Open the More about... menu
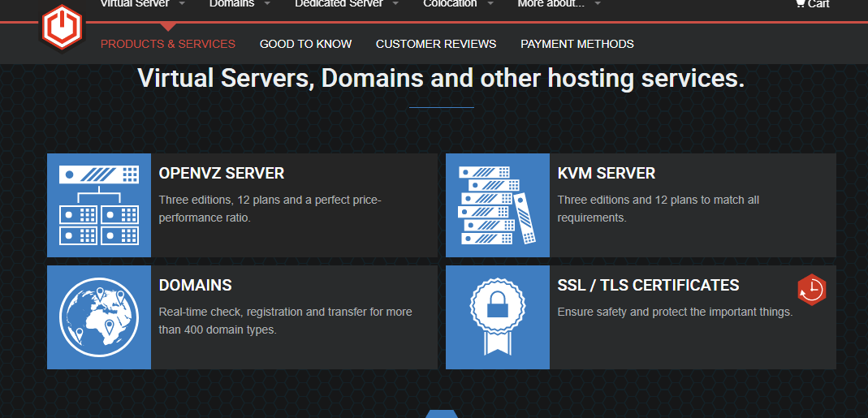868x418 pixels. (x=551, y=3)
